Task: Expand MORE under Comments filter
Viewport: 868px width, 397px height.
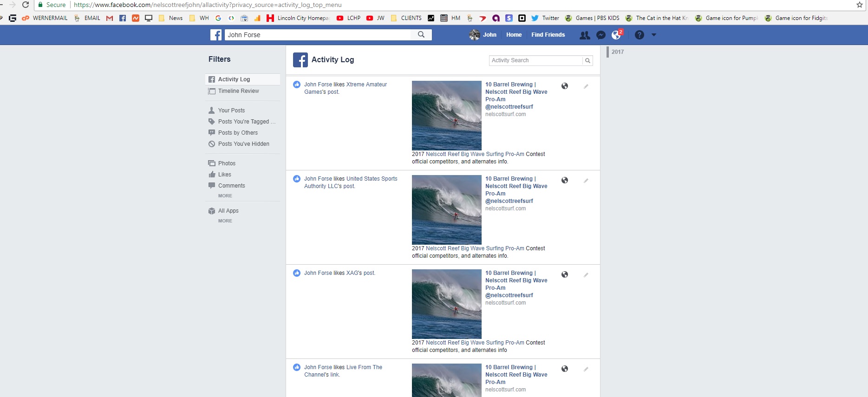Action: click(x=225, y=196)
